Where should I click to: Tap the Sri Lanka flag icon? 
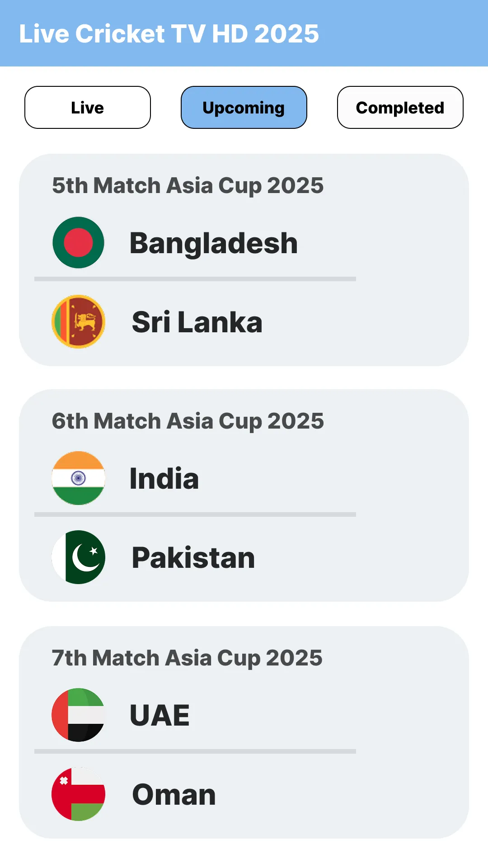78,321
